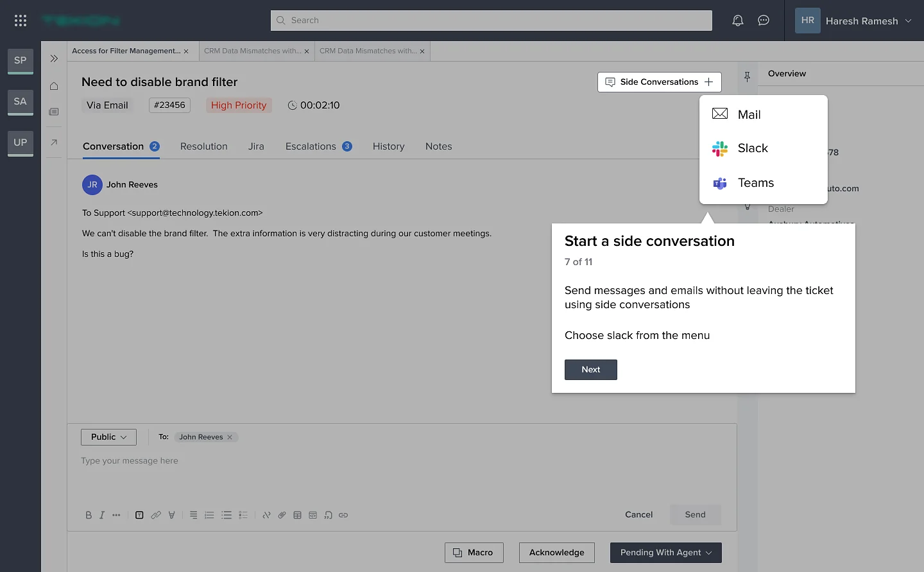
Task: Open Haresh Ramesh user menu
Action: (853, 21)
